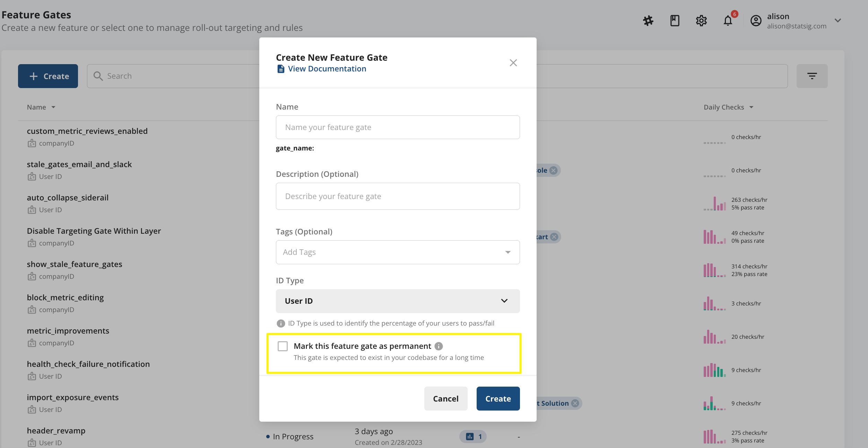Click the search magnifier icon
Screen dimensions: 868x448
click(x=98, y=76)
